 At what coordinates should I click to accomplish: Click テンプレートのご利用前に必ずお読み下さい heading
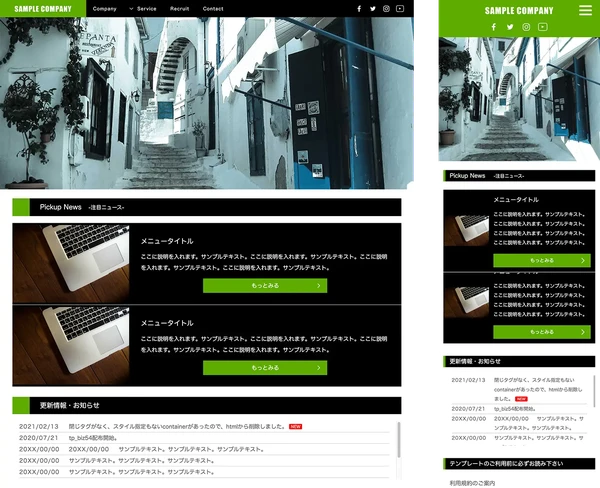[519, 464]
